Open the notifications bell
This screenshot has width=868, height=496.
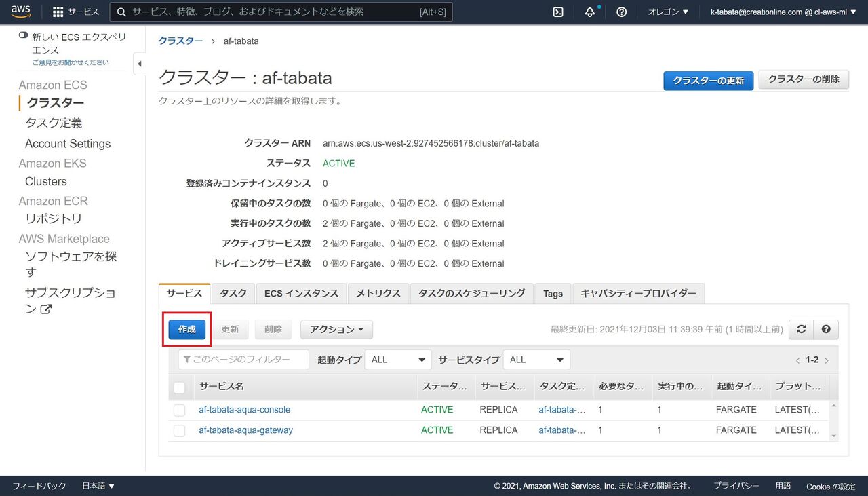click(590, 12)
